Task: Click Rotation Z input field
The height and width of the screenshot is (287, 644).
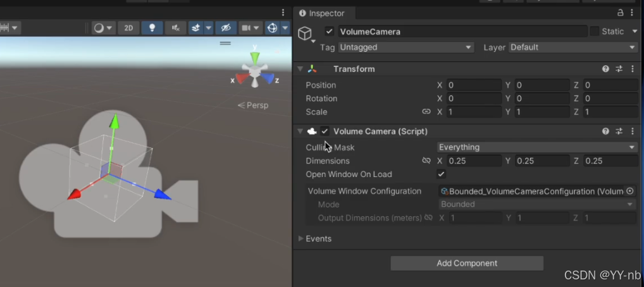Action: click(610, 99)
